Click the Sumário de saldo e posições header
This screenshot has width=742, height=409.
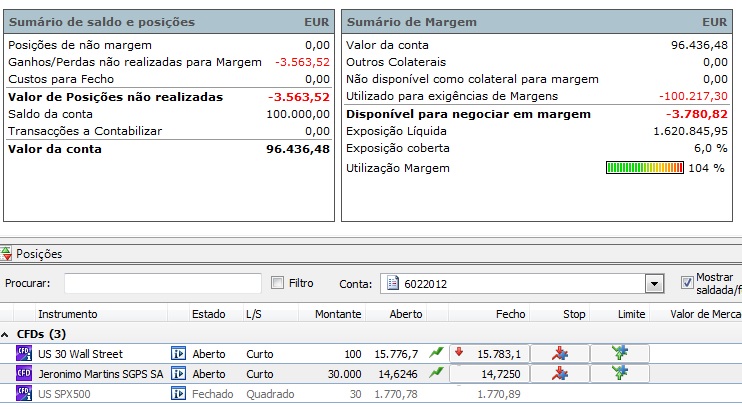[x=169, y=22]
